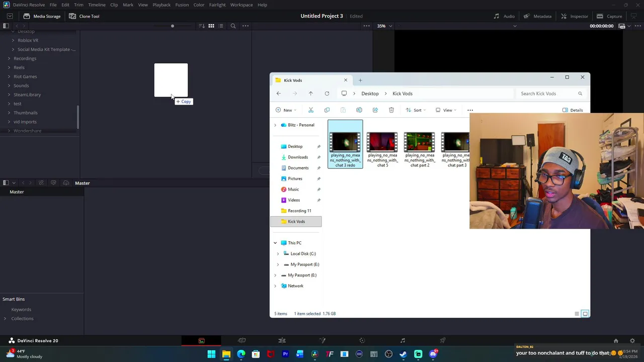Toggle media storage sidebar panel icon
This screenshot has height=362, width=644.
(x=6, y=26)
